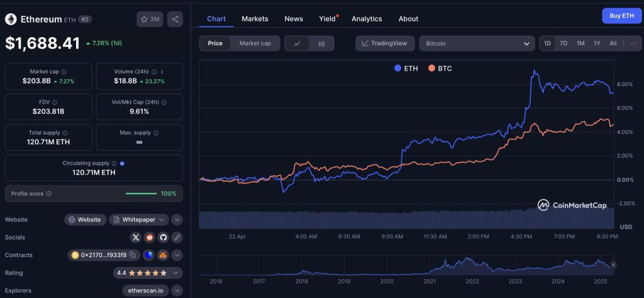Viewport: 644px width, 298px height.
Task: Click the verified badge beside Circulating supply
Action: 122,163
